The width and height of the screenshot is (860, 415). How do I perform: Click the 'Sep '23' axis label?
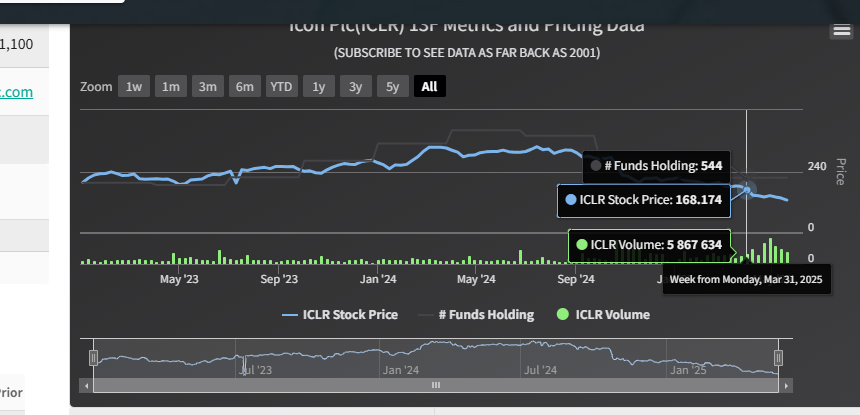pos(279,280)
